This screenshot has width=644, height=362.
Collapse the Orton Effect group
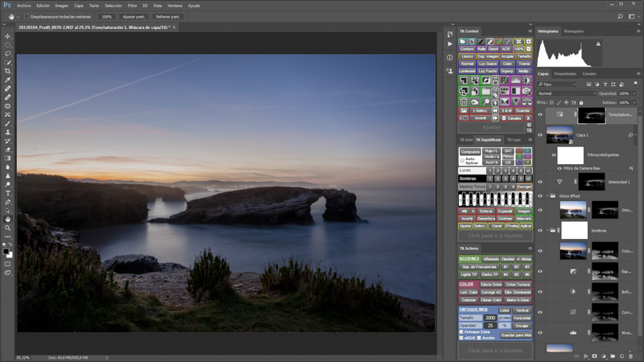[547, 195]
